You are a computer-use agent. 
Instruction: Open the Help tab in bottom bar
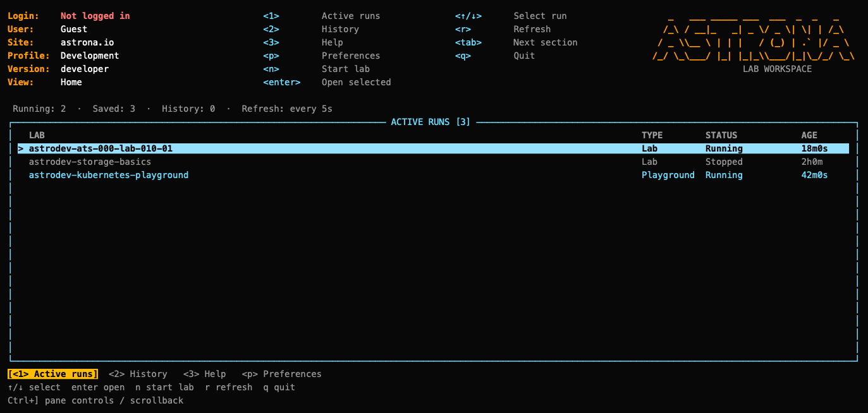[204, 374]
